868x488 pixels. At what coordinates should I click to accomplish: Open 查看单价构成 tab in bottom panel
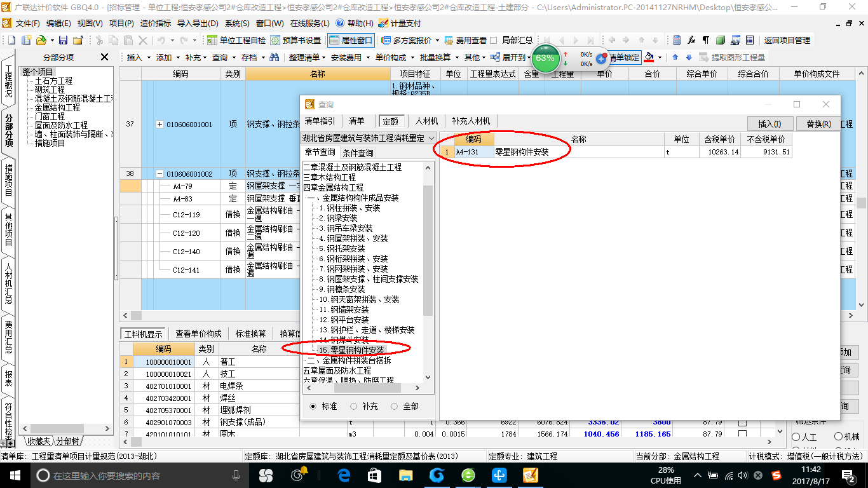point(198,334)
